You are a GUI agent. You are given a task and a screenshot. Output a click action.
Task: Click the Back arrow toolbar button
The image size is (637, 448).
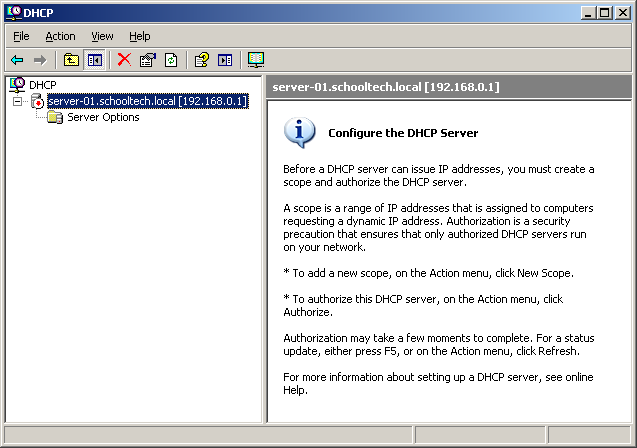pyautogui.click(x=17, y=60)
